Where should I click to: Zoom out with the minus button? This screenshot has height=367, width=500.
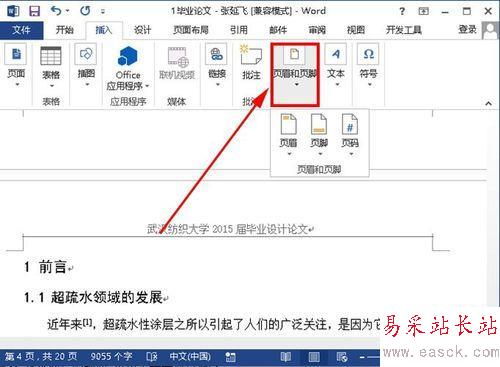pyautogui.click(x=362, y=357)
